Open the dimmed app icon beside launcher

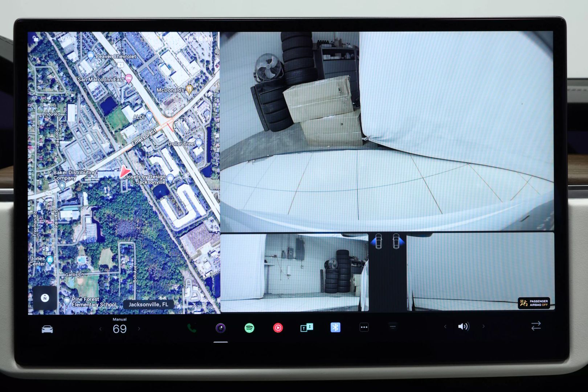pyautogui.click(x=393, y=327)
